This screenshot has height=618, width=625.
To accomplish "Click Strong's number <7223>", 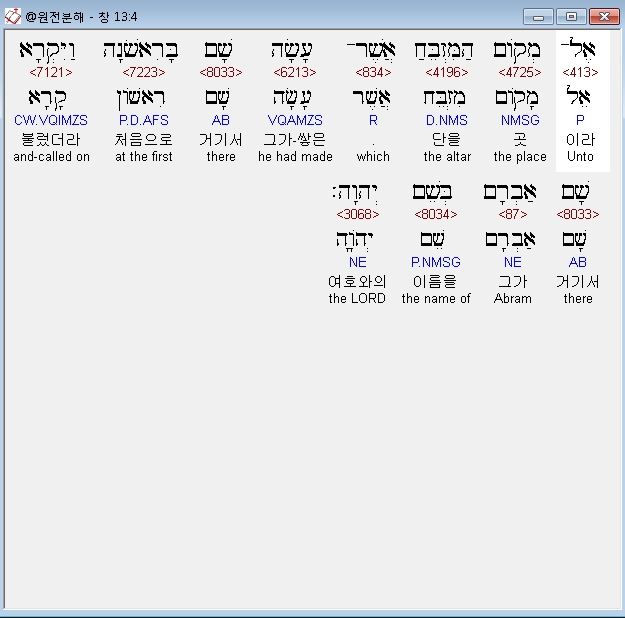I will [144, 72].
